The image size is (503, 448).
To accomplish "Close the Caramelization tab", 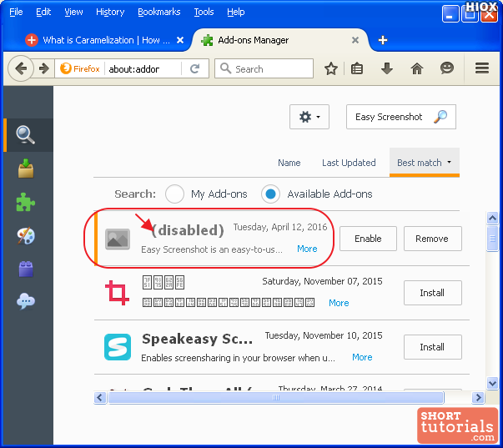I will pyautogui.click(x=180, y=40).
